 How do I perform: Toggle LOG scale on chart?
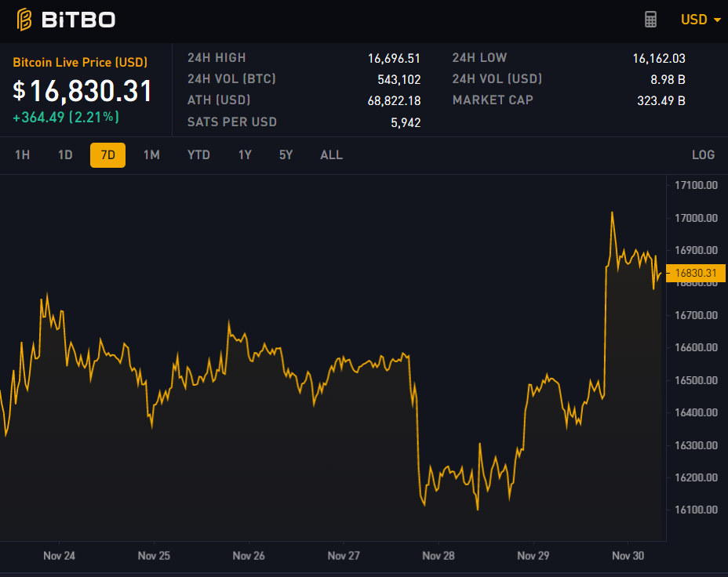tap(703, 155)
